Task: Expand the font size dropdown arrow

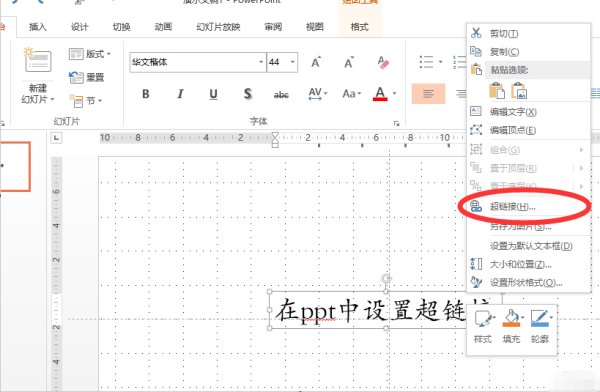Action: coord(293,62)
